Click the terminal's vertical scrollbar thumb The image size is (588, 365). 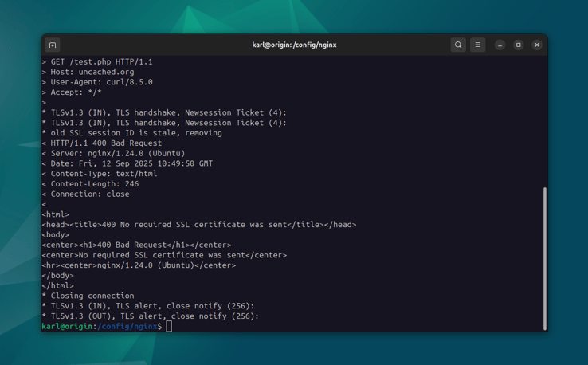point(545,257)
